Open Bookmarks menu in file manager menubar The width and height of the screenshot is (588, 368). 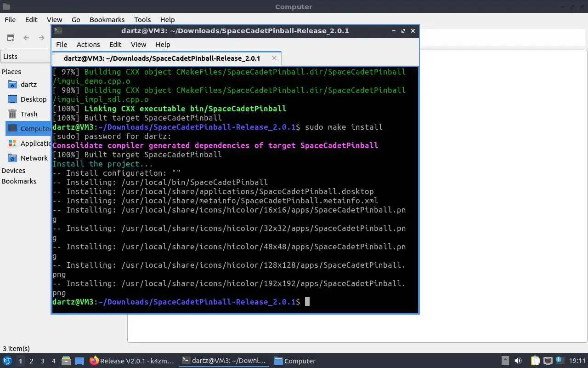[107, 20]
